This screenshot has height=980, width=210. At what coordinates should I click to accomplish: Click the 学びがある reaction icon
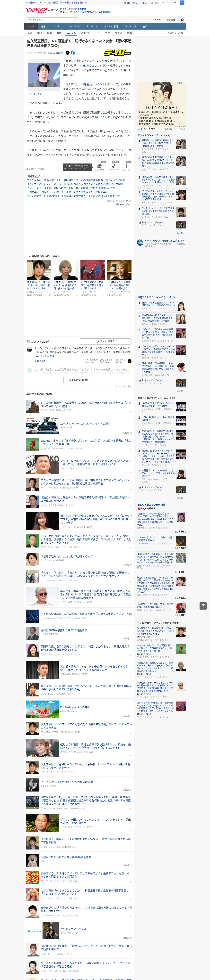(100, 166)
